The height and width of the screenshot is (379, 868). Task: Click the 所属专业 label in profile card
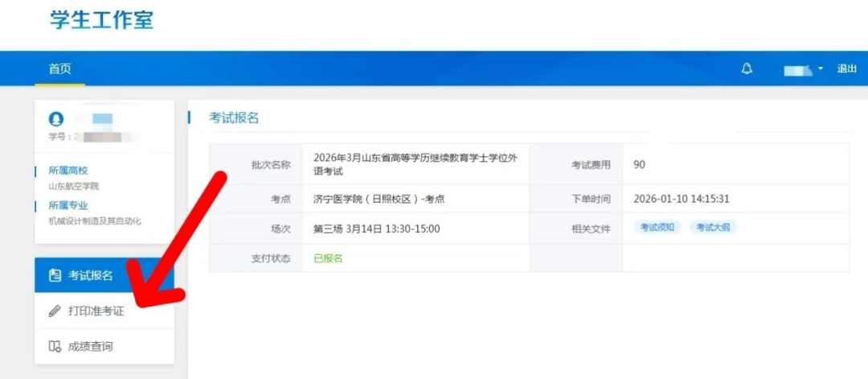[x=68, y=205]
